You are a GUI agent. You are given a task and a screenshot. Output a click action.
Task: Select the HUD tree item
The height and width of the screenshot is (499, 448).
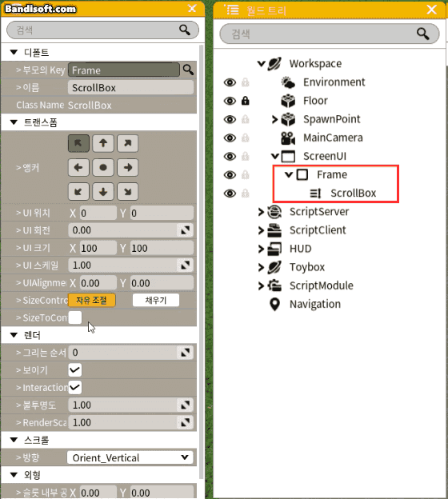click(300, 249)
